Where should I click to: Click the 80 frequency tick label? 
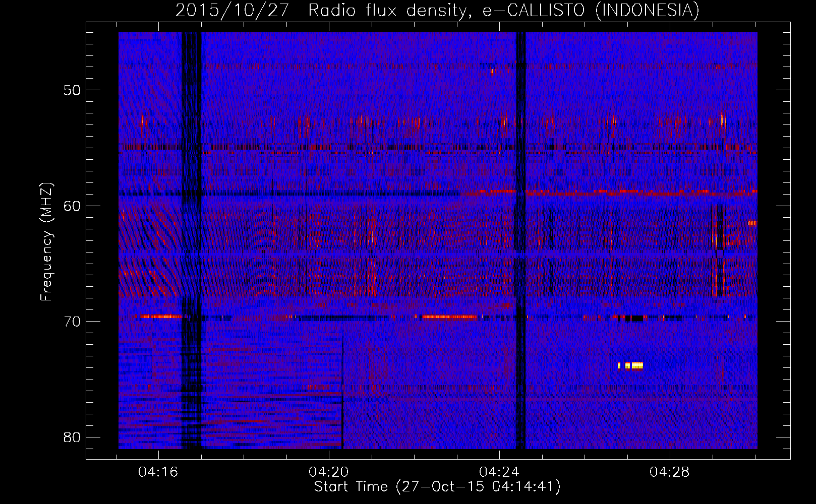[72, 437]
